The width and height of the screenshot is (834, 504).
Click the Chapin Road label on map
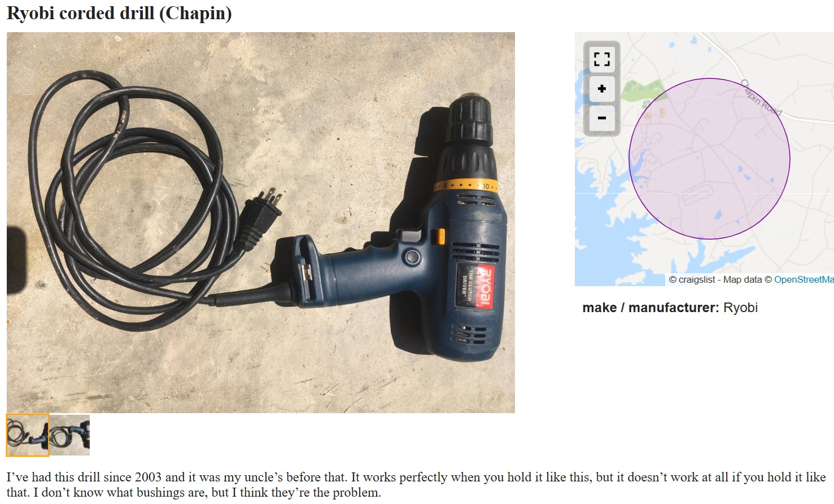pyautogui.click(x=761, y=98)
